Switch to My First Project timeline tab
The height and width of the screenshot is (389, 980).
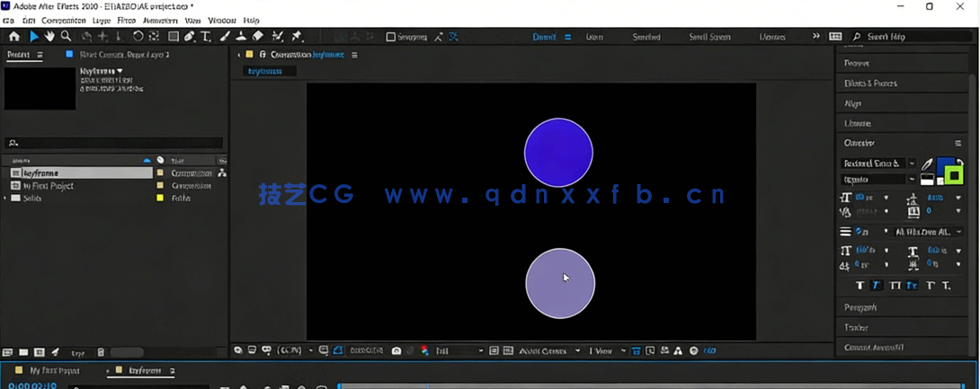pos(54,370)
